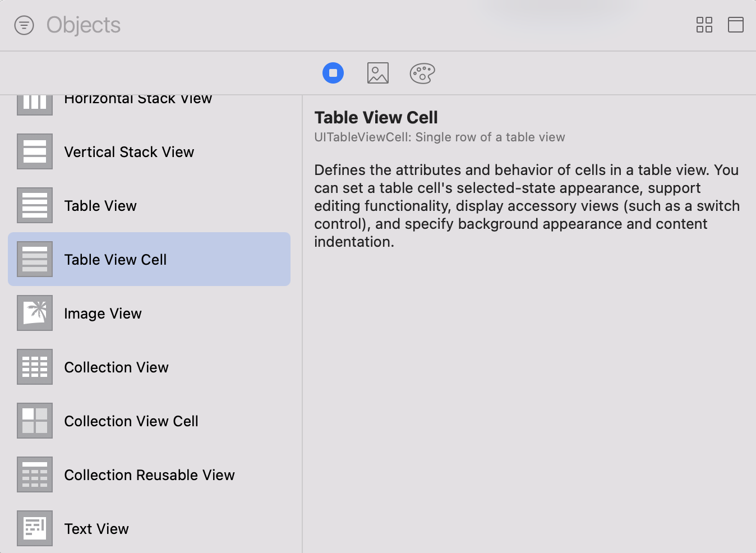
Task: Click the Vertical Stack View icon
Action: click(x=35, y=151)
